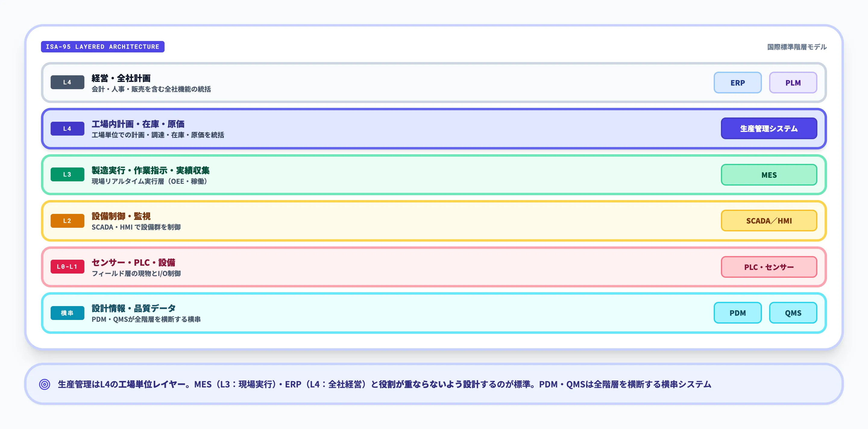This screenshot has height=429, width=868.
Task: Open the PDM chip
Action: pyautogui.click(x=737, y=313)
